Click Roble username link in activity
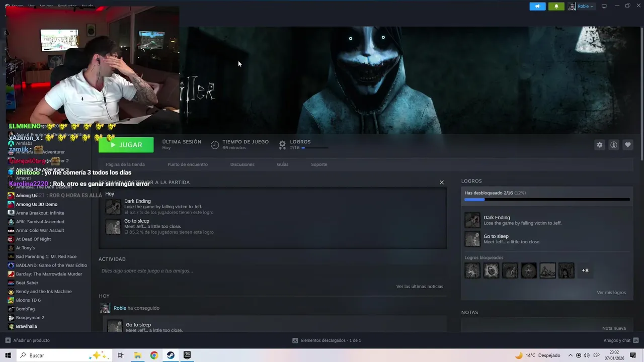The height and width of the screenshot is (362, 644). click(x=120, y=308)
